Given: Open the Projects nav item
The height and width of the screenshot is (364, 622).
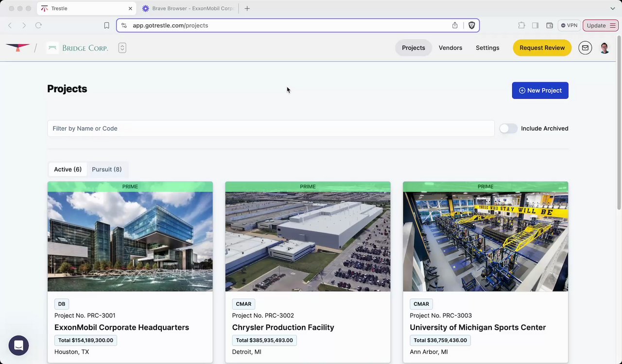Looking at the screenshot, I should click(x=414, y=48).
